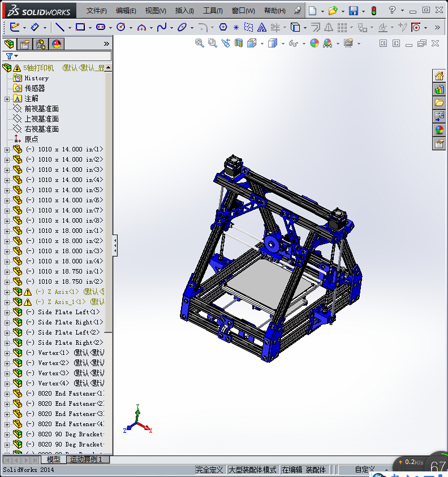Click the New document icon
Viewport: 448px width, 477px height.
point(312,11)
